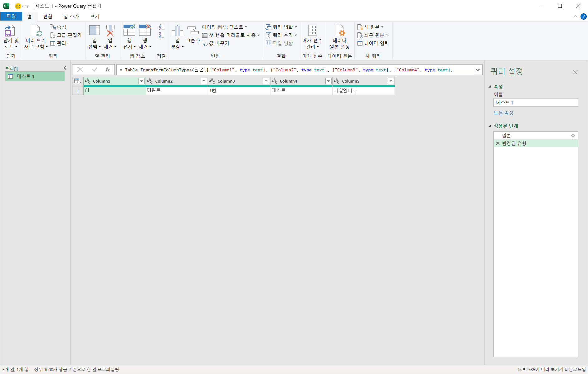
Task: Select cell containing 1번
Action: [x=239, y=91]
